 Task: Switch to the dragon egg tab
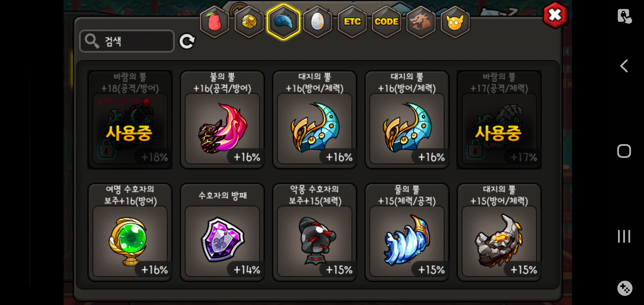(318, 22)
